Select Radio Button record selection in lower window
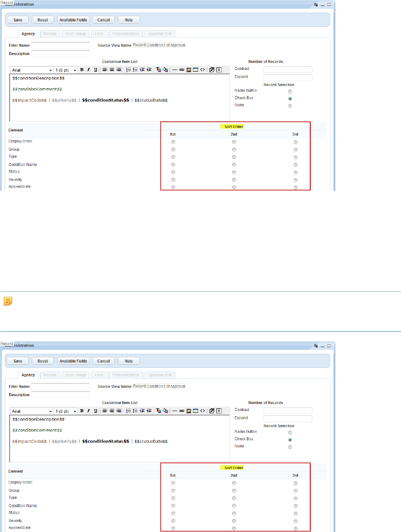Viewport: 401px width, 532px height. 290,432
